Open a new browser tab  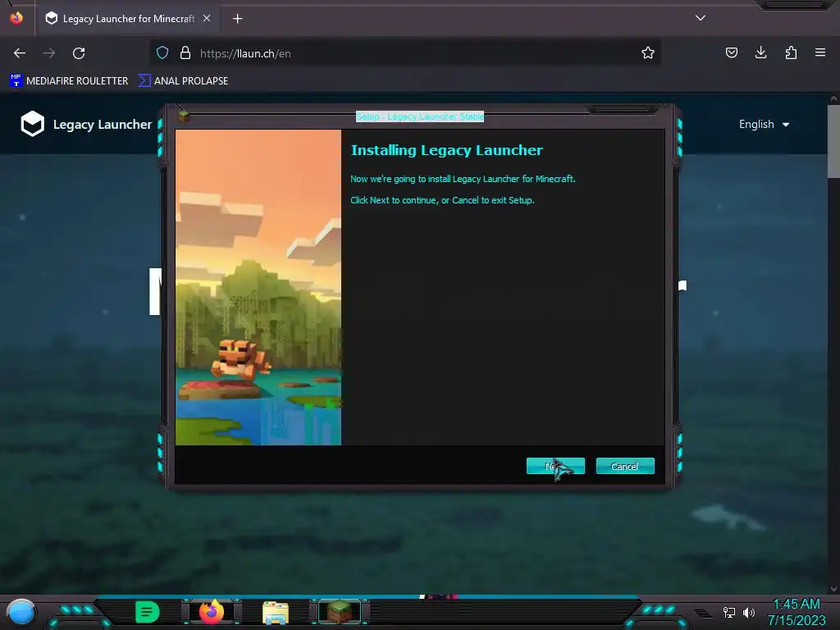(x=237, y=19)
